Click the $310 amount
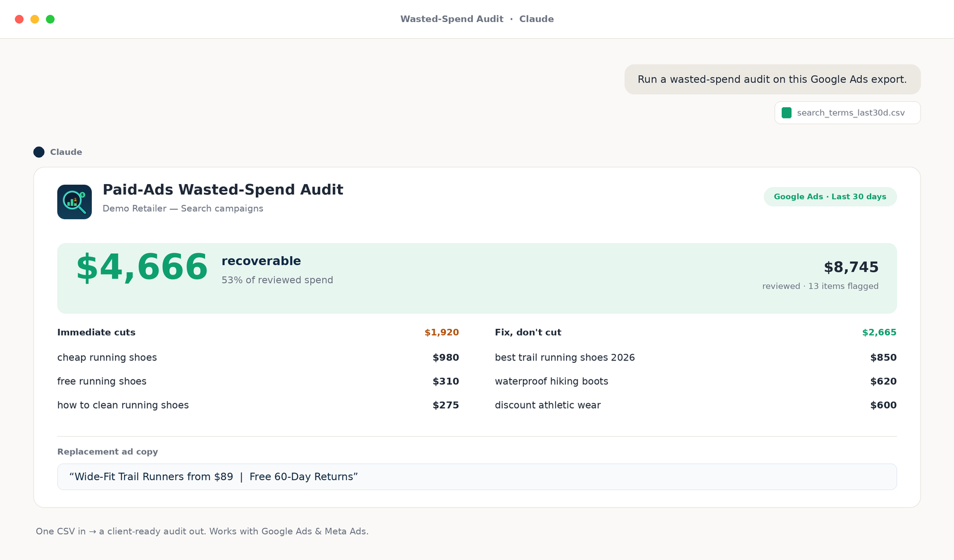This screenshot has width=954, height=560. point(445,381)
